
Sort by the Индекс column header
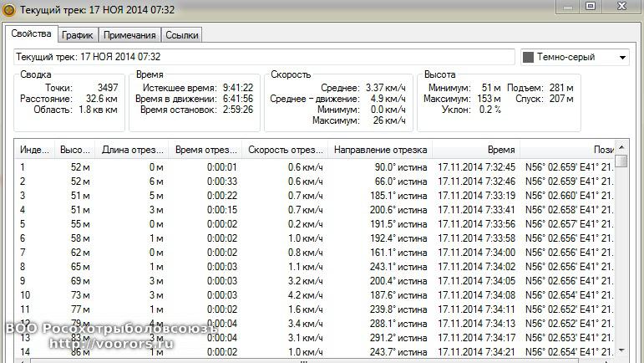tap(34, 150)
